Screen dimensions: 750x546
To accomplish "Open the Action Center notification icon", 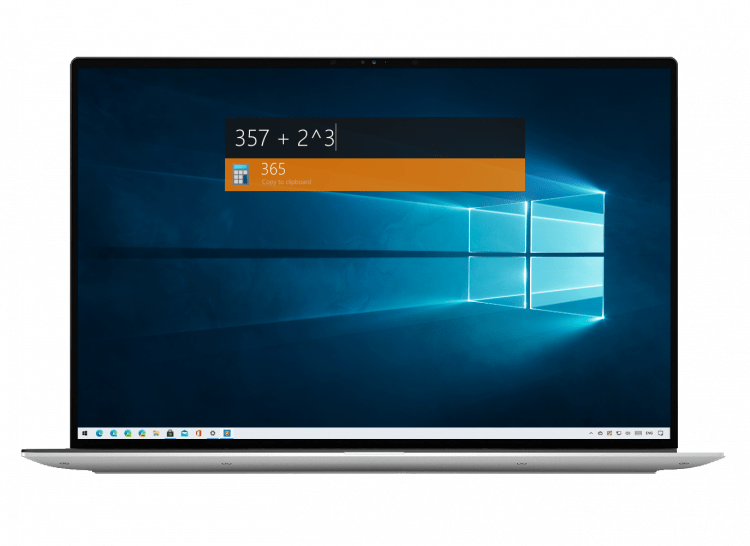I will point(661,433).
